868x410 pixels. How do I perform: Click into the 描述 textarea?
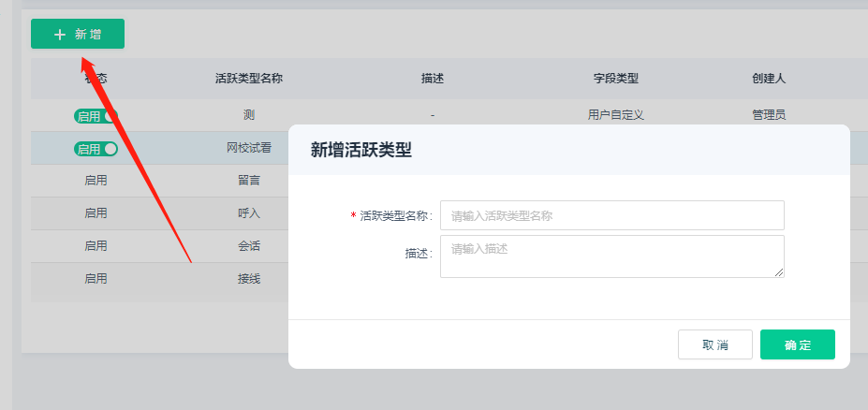(611, 256)
